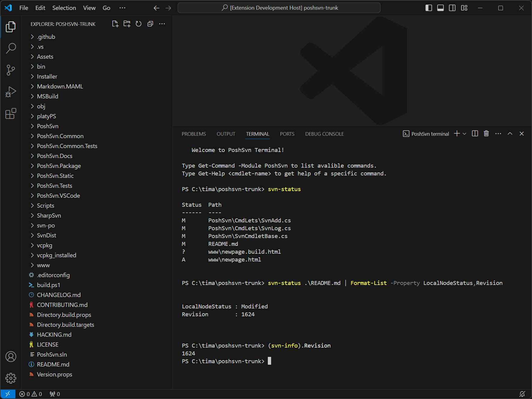Screen dimensions: 532x399
Task: Expand the PoshSvn folder
Action: click(x=97, y=126)
